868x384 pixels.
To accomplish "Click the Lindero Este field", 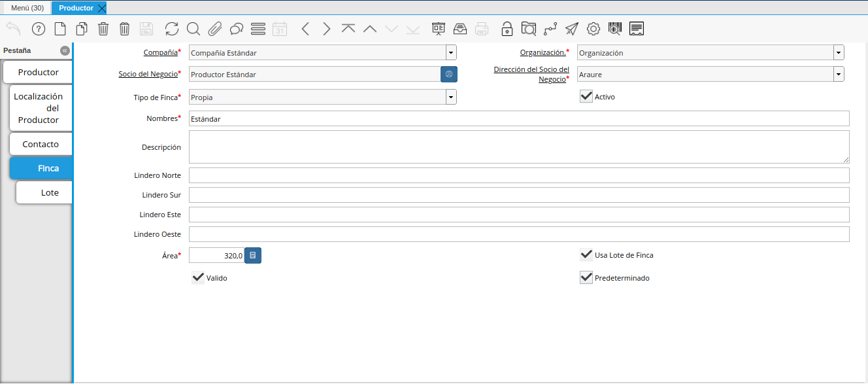I will point(519,215).
